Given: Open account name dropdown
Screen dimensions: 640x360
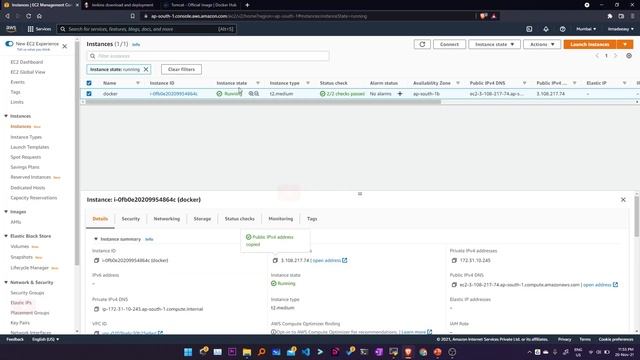Looking at the screenshot, I should pos(620,29).
